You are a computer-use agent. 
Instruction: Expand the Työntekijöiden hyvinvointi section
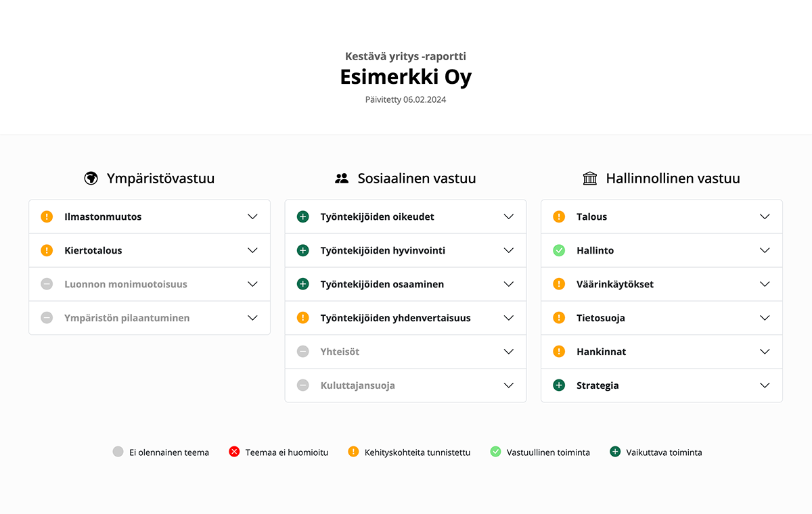pyautogui.click(x=508, y=250)
